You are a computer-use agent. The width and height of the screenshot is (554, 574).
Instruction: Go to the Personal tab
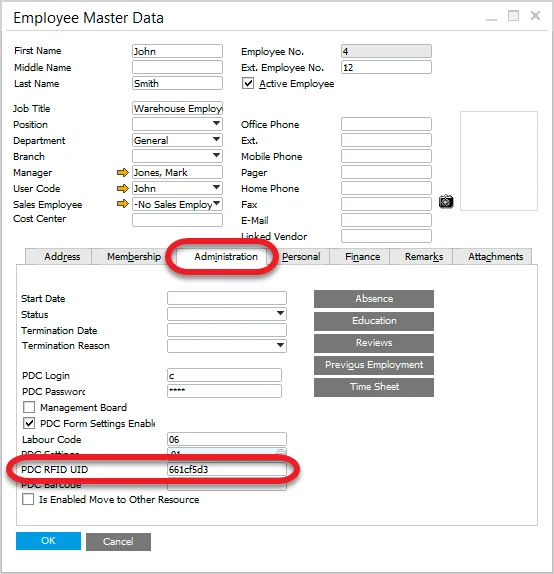301,257
